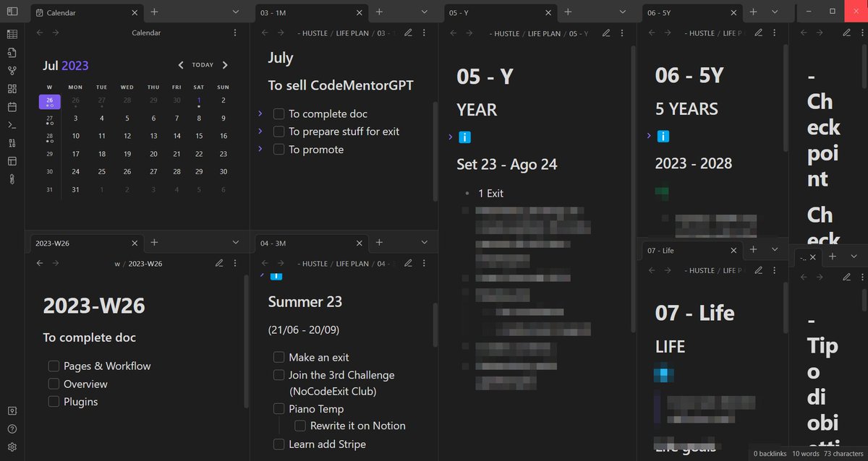This screenshot has width=868, height=461.
Task: Click the calendar daily note ribbon icon
Action: click(12, 106)
